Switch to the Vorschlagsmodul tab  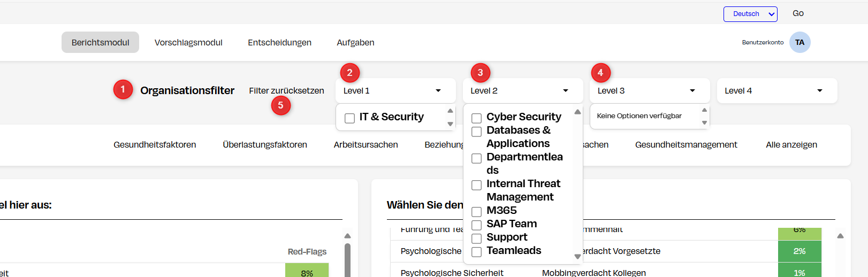[188, 42]
